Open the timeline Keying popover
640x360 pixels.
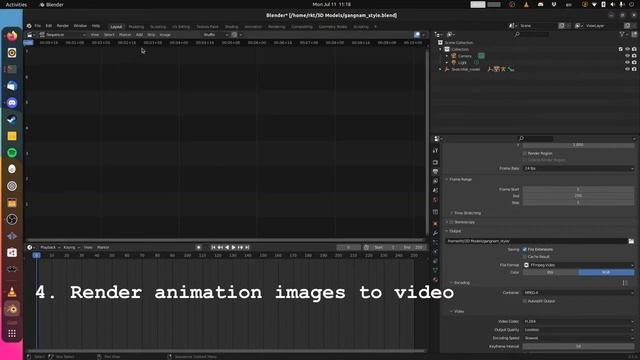(x=71, y=247)
